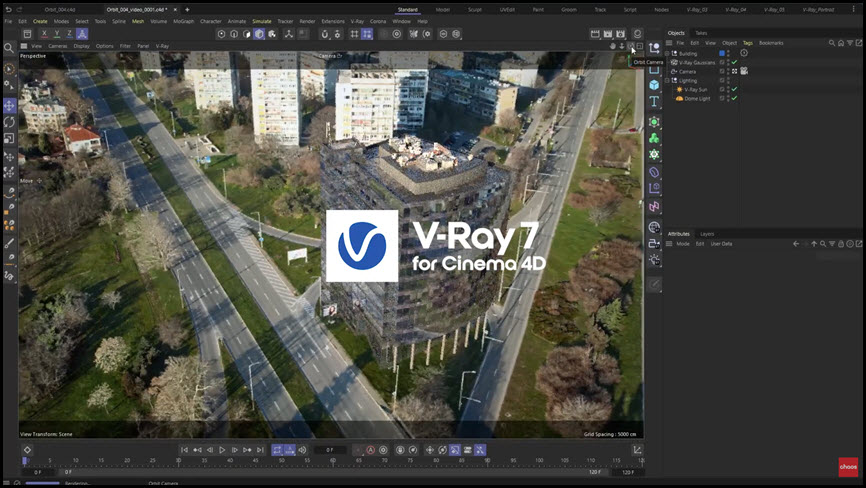Image resolution: width=866 pixels, height=488 pixels.
Task: Click the Render View clapperboard icon
Action: [x=595, y=34]
